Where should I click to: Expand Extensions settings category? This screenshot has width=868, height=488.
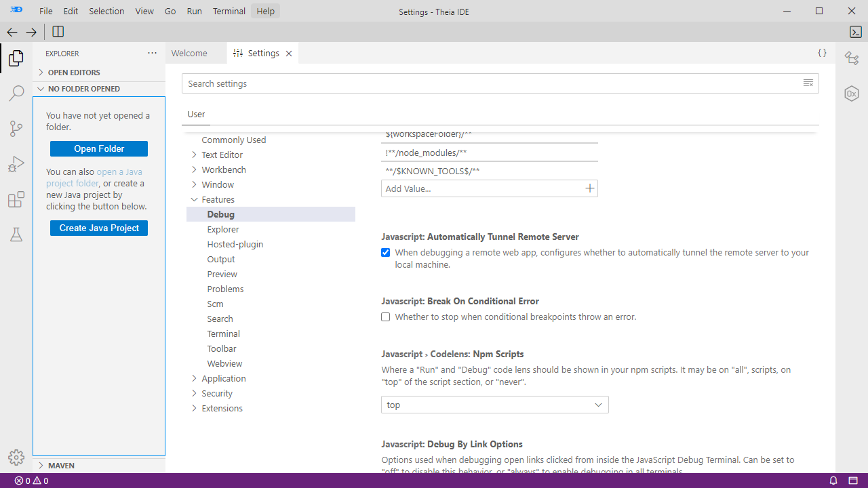pyautogui.click(x=194, y=408)
